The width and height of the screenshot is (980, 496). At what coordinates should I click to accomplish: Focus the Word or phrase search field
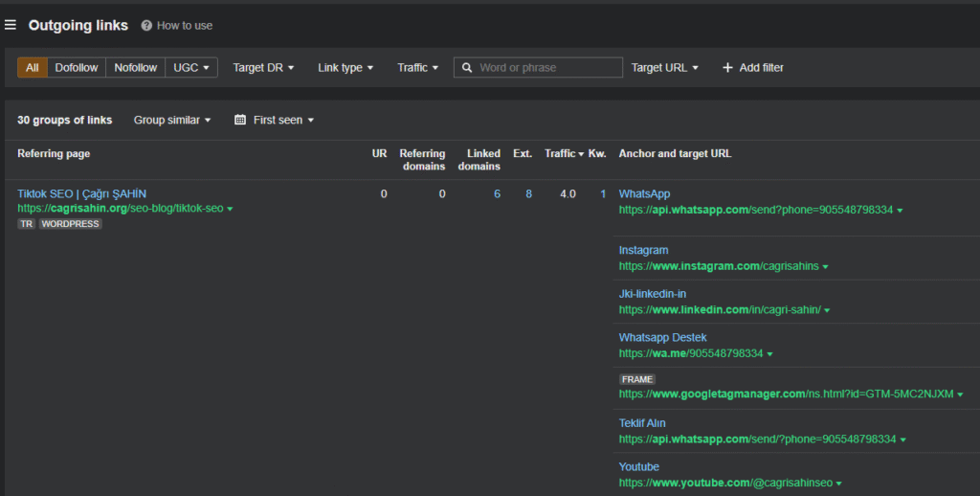click(538, 68)
